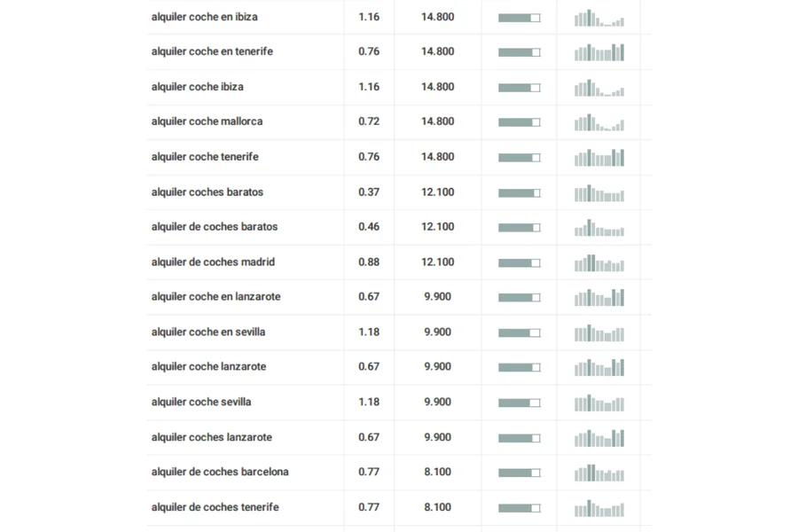Click trend graph for alquiler coches baratos
Viewport: 798px width, 532px height.
pyautogui.click(x=598, y=193)
